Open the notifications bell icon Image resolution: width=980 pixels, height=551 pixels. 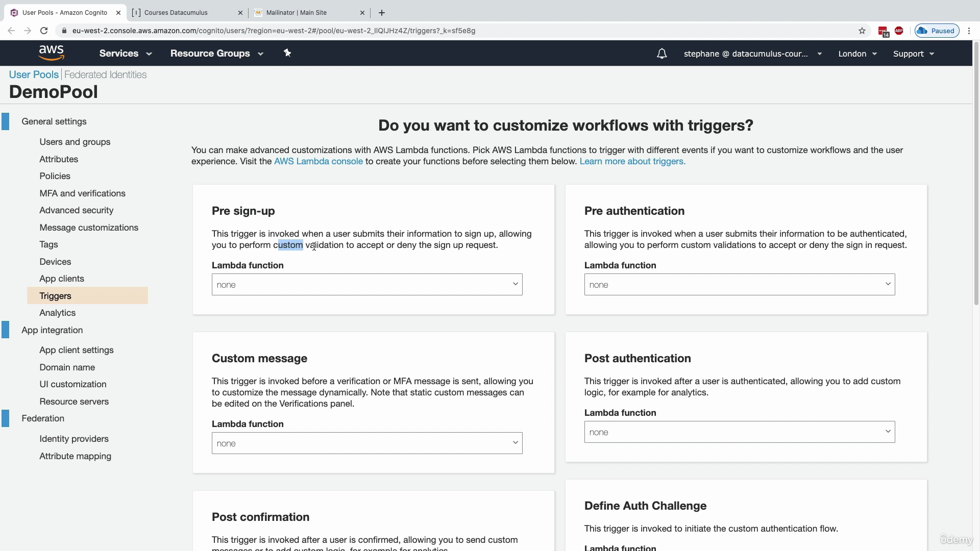click(661, 54)
